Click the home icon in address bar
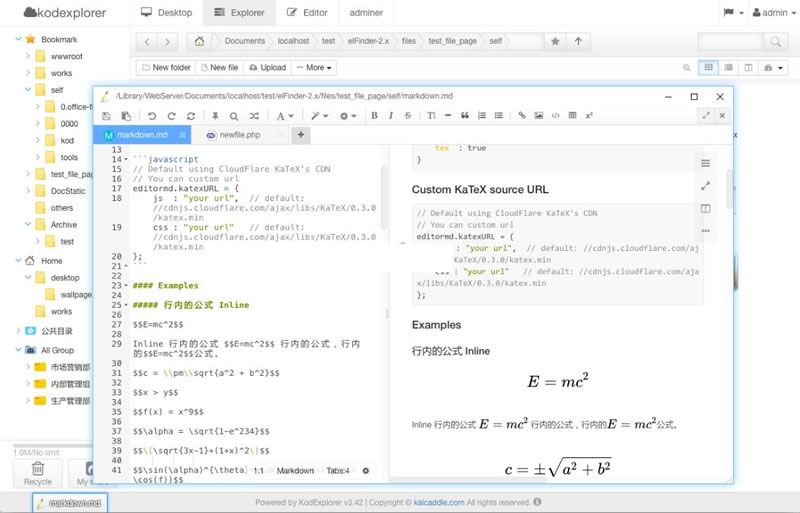The height and width of the screenshot is (513, 800). click(x=201, y=41)
